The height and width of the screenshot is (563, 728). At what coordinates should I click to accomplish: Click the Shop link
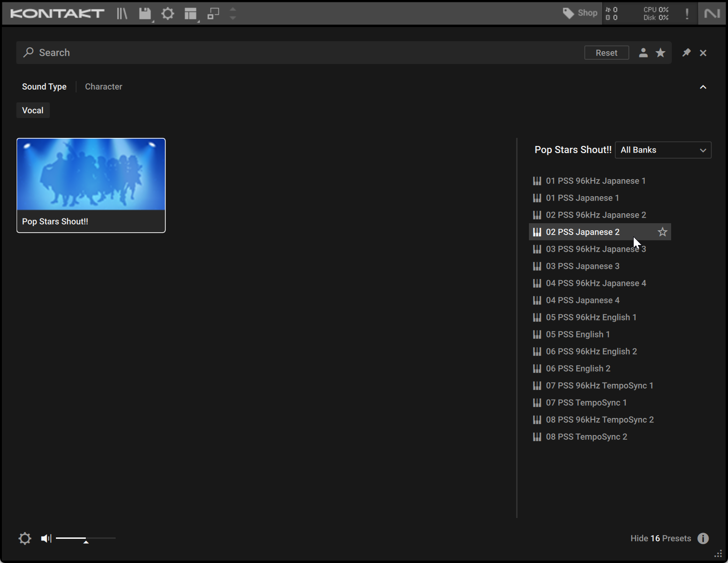point(587,13)
